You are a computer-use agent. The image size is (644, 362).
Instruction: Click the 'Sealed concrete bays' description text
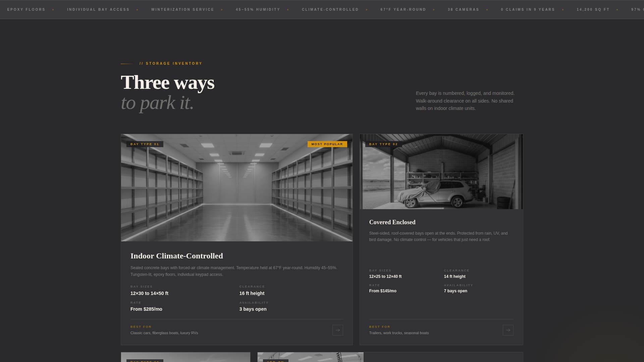[x=234, y=271]
